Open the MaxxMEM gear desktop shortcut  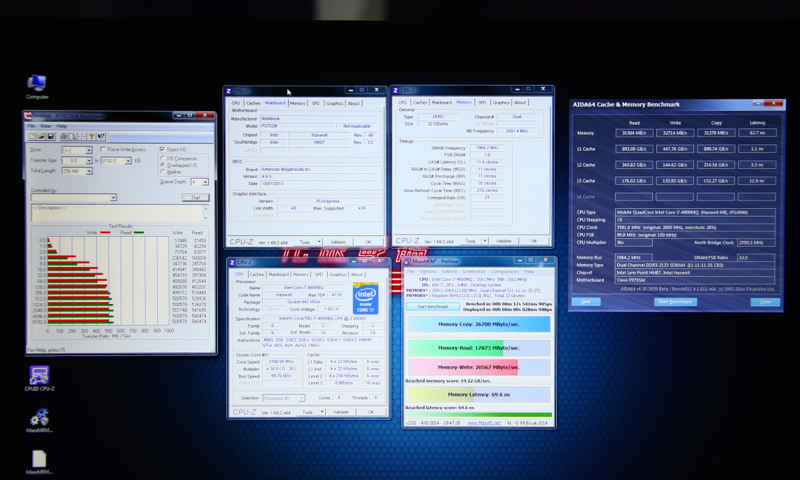(x=39, y=420)
